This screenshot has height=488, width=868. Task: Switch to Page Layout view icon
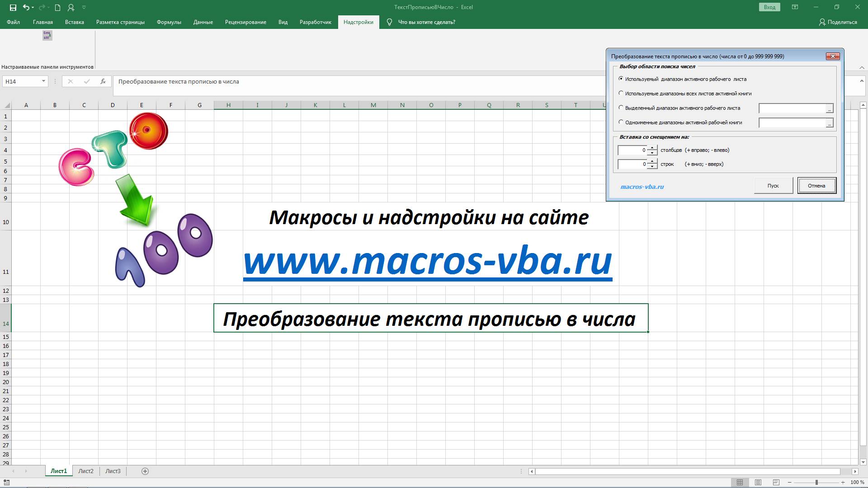coord(758,482)
